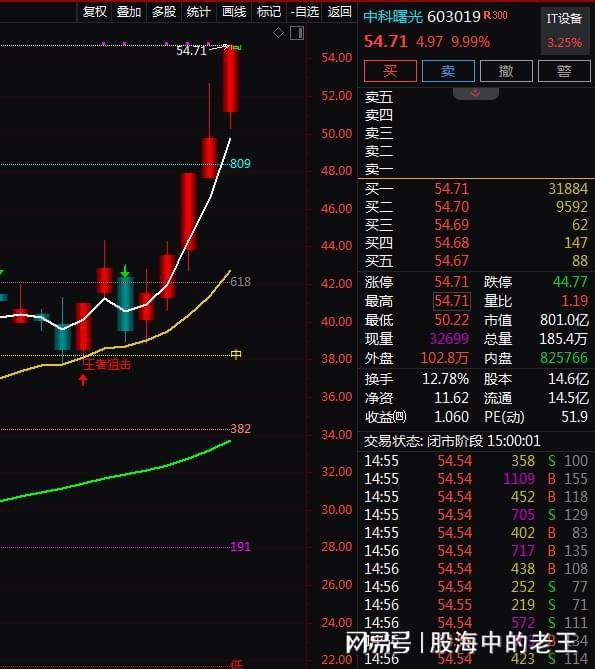This screenshot has height=669, width=595.
Task: Click the 卖五 ask row label
Action: click(x=379, y=97)
